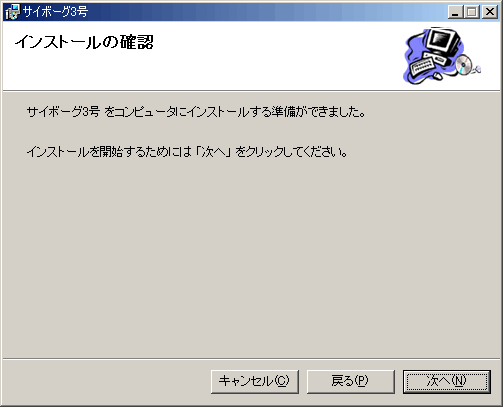This screenshot has width=503, height=407.
Task: Click the computer monitor in the banner graphic
Action: coord(443,41)
